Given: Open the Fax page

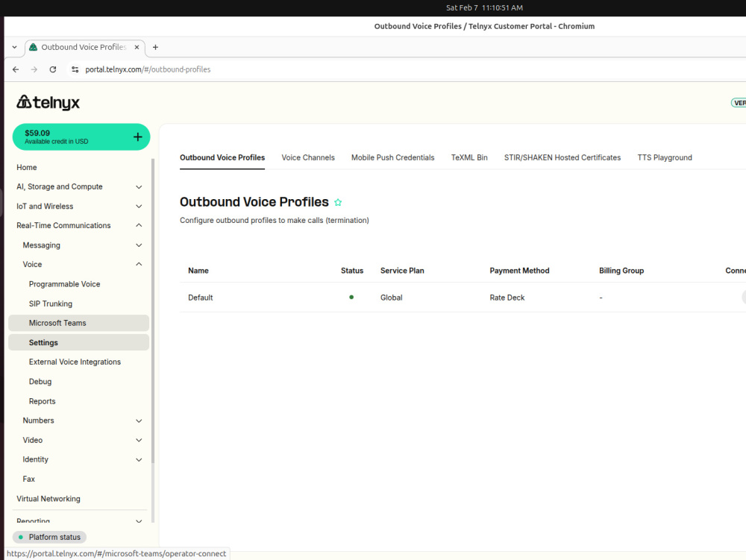Looking at the screenshot, I should point(28,479).
